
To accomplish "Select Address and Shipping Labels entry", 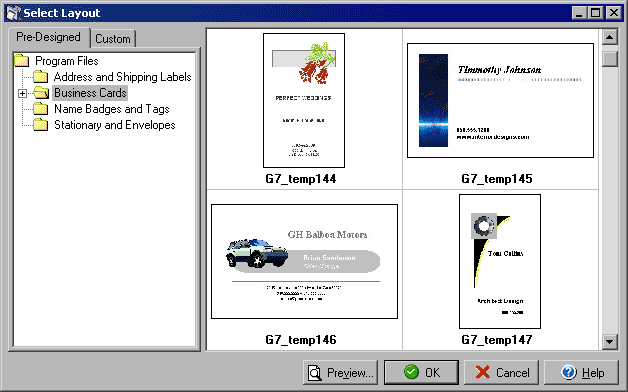I will [x=123, y=77].
